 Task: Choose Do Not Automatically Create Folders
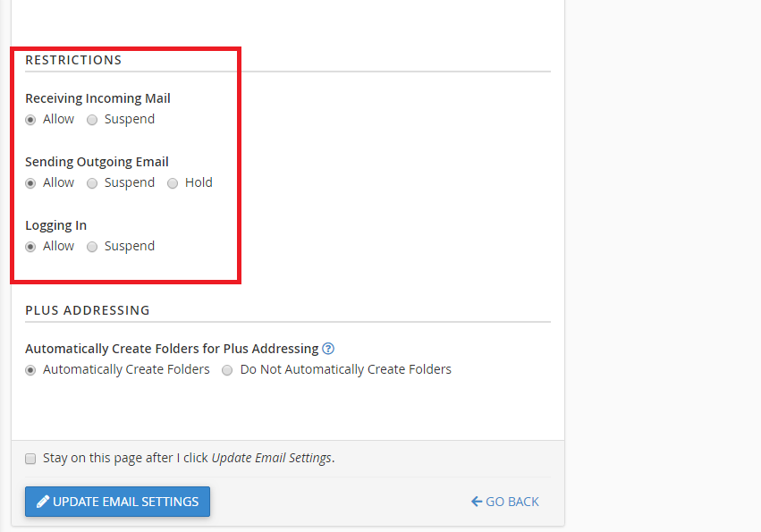pyautogui.click(x=227, y=370)
